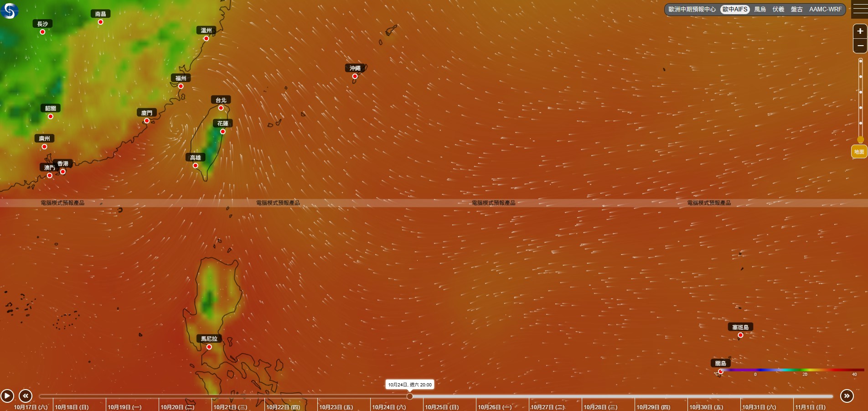Click the timeline handle at 10月24日 20:00

[x=410, y=396]
